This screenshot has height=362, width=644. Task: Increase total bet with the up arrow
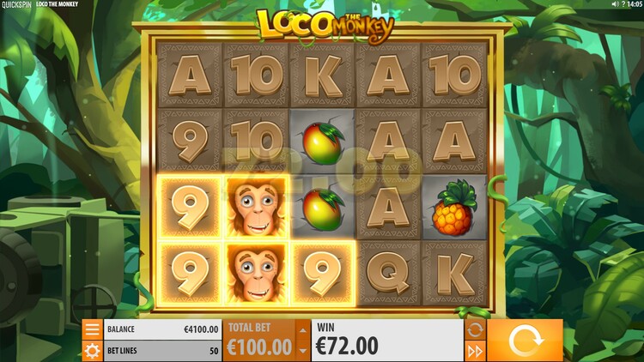(303, 330)
